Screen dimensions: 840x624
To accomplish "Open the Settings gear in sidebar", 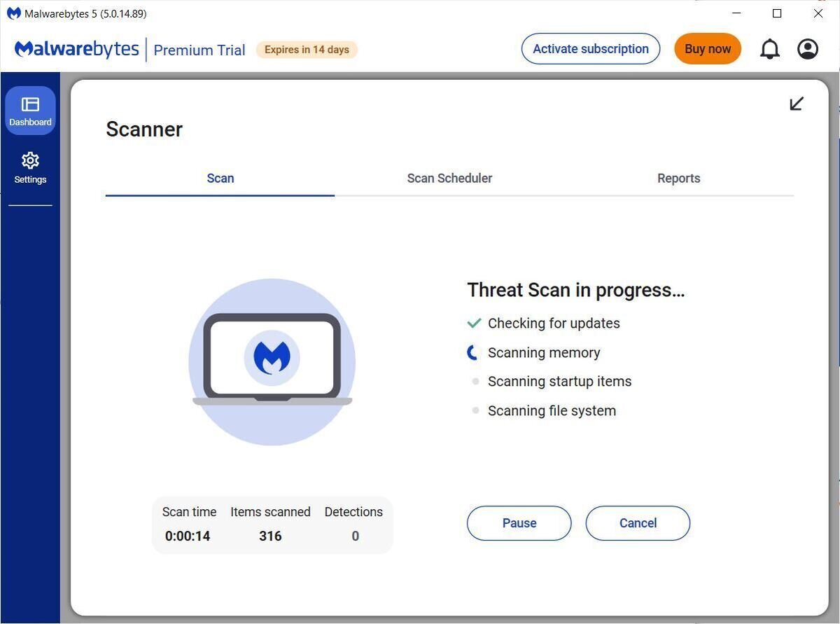I will pos(30,168).
